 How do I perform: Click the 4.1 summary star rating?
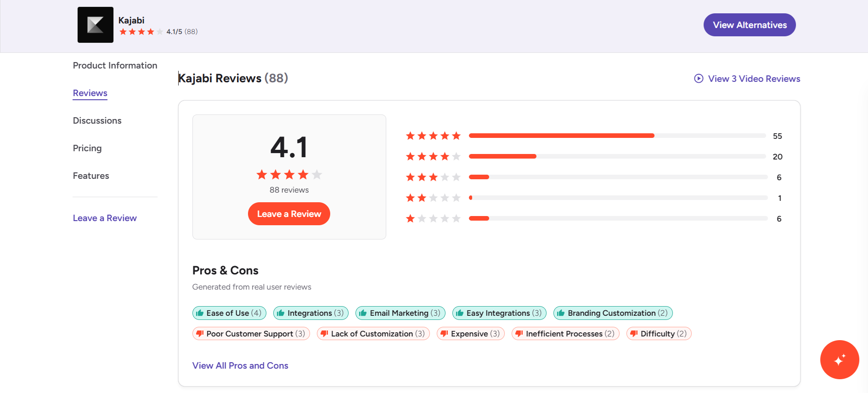(x=289, y=175)
